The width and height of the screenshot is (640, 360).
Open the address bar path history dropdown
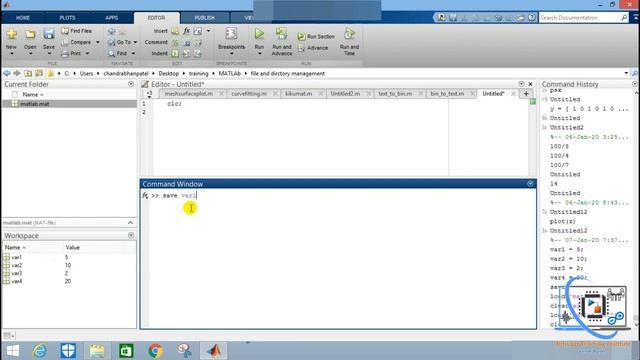click(626, 73)
